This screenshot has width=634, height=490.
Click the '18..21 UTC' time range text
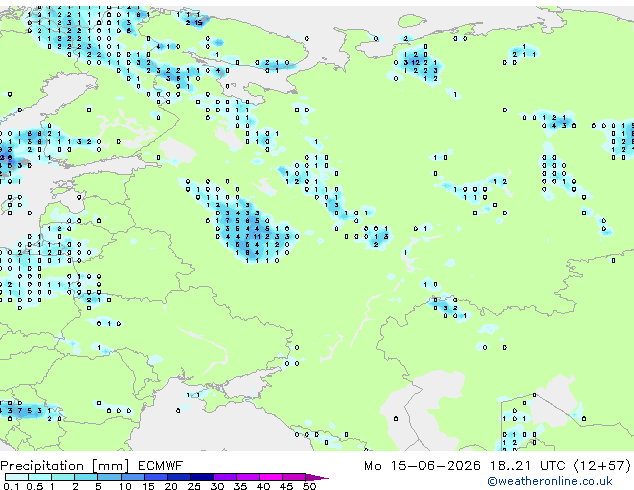527,466
